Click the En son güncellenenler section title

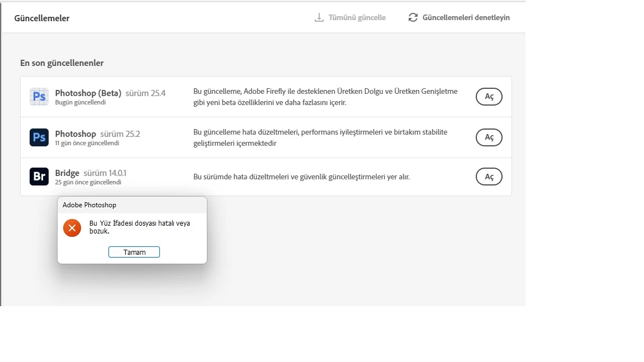click(61, 63)
